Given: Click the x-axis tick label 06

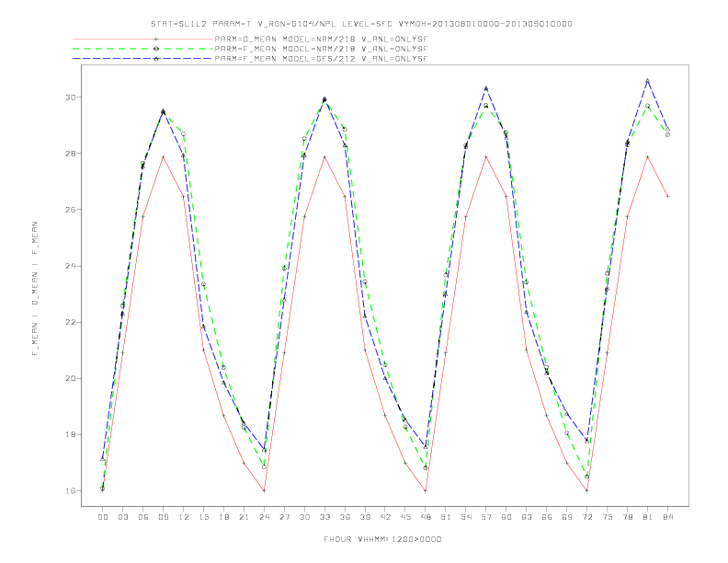Looking at the screenshot, I should [x=143, y=517].
